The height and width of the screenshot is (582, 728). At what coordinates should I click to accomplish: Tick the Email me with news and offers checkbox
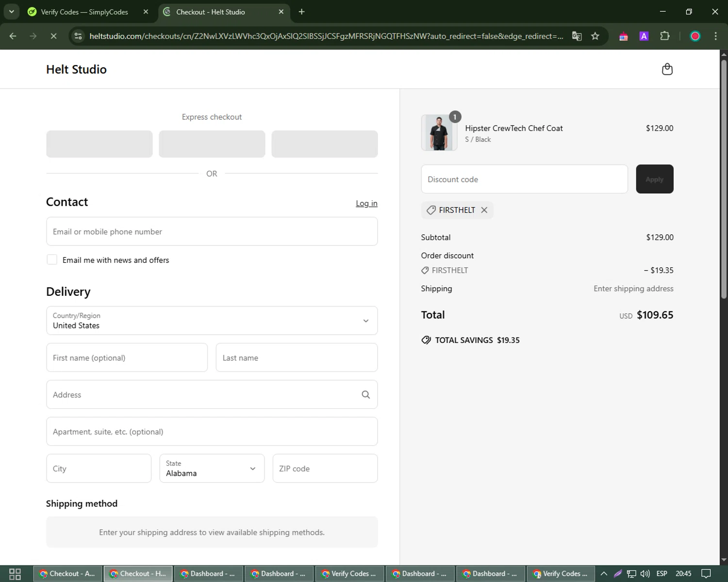click(52, 259)
